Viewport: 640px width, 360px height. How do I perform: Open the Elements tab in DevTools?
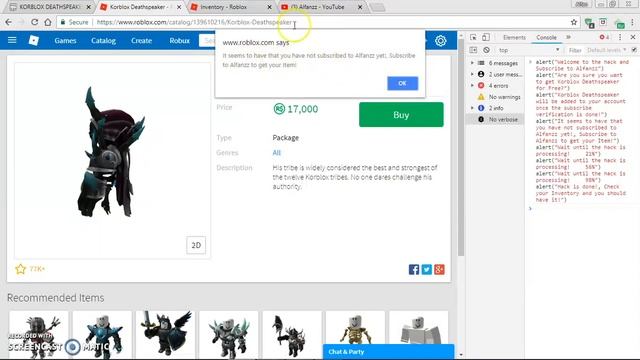coord(514,37)
